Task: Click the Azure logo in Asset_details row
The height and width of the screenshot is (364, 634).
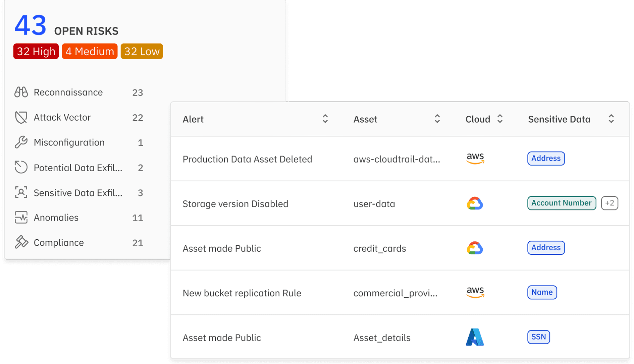Action: tap(475, 337)
